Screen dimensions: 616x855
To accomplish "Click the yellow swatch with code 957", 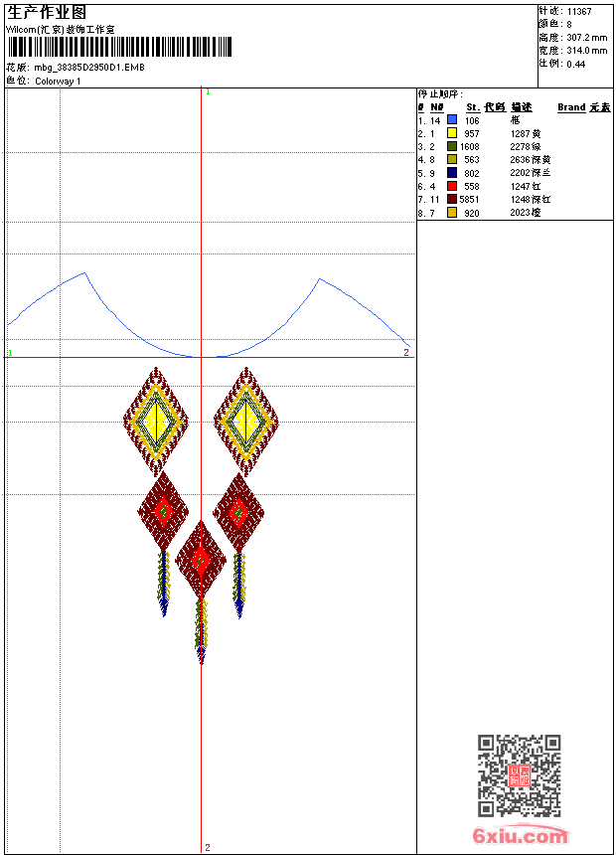I will (x=452, y=133).
